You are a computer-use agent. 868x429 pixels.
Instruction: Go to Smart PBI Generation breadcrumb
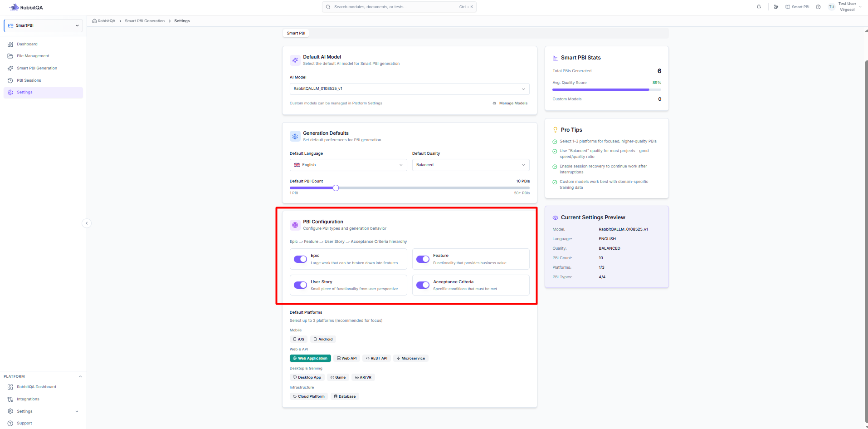145,21
